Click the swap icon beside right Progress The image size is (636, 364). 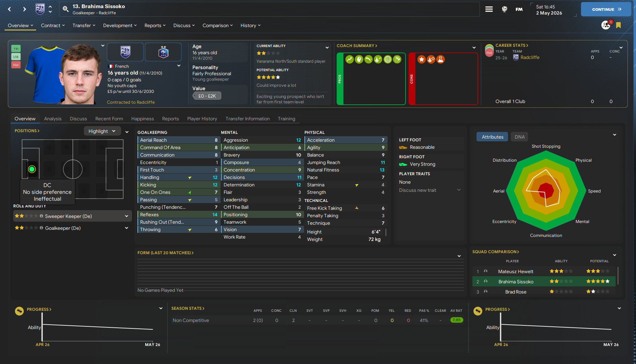click(478, 311)
